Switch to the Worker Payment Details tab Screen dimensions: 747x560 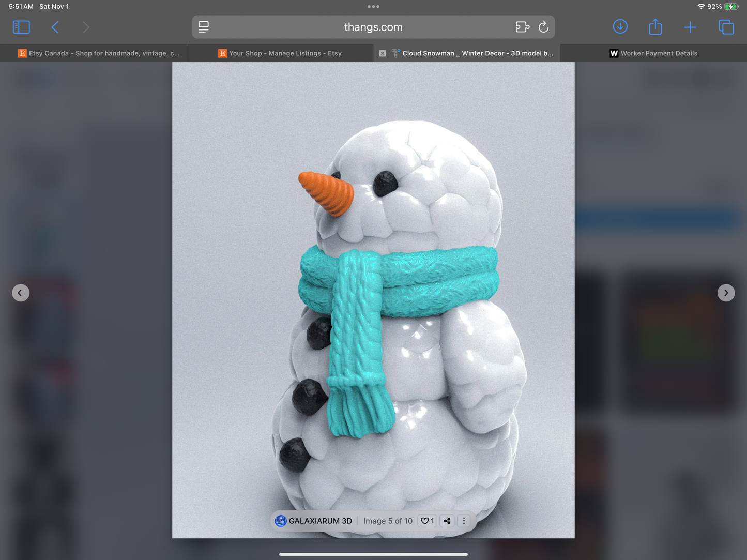coord(653,53)
